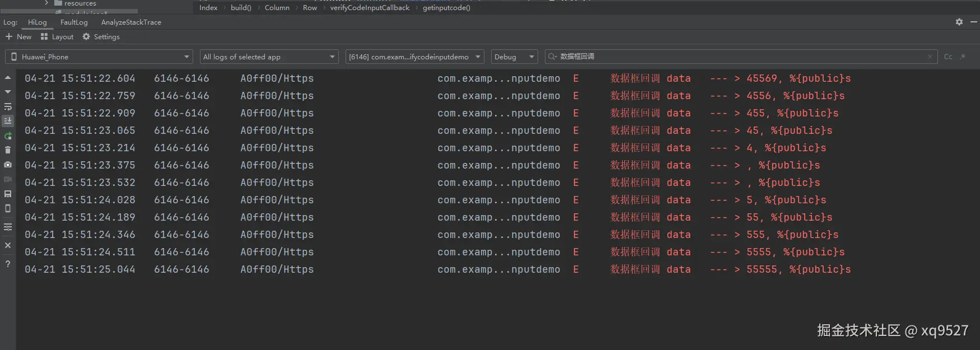980x350 pixels.
Task: Click the Layout button
Action: [57, 37]
